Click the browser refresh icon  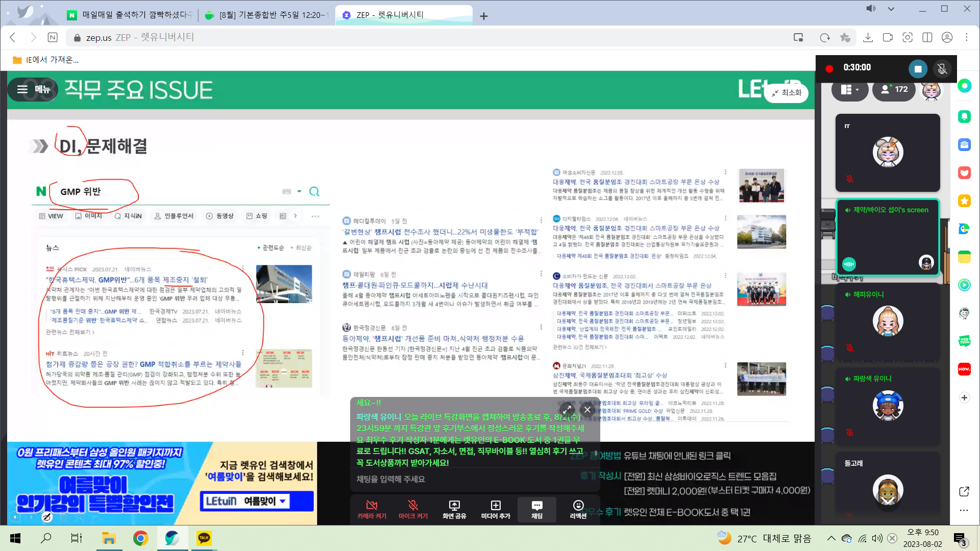tap(825, 37)
